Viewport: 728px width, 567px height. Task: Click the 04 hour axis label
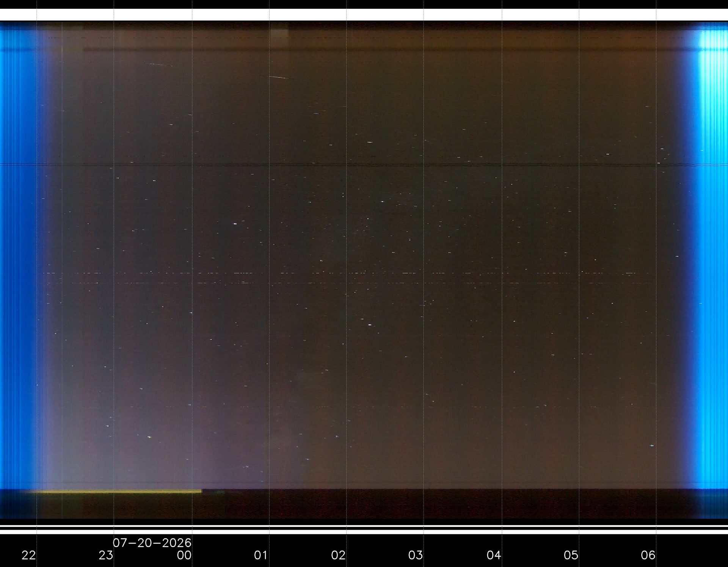[494, 555]
